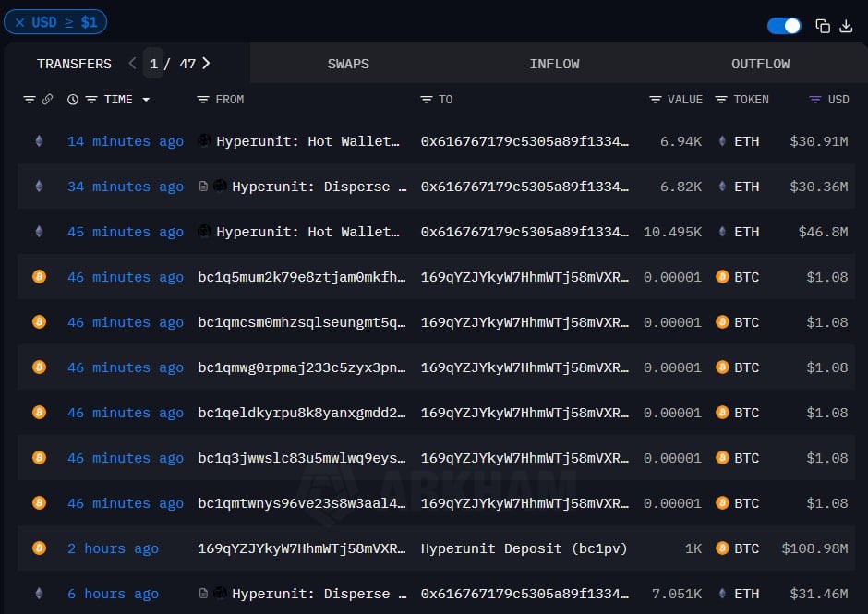The width and height of the screenshot is (868, 614).
Task: Filter by TOKEN column
Action: click(x=721, y=100)
